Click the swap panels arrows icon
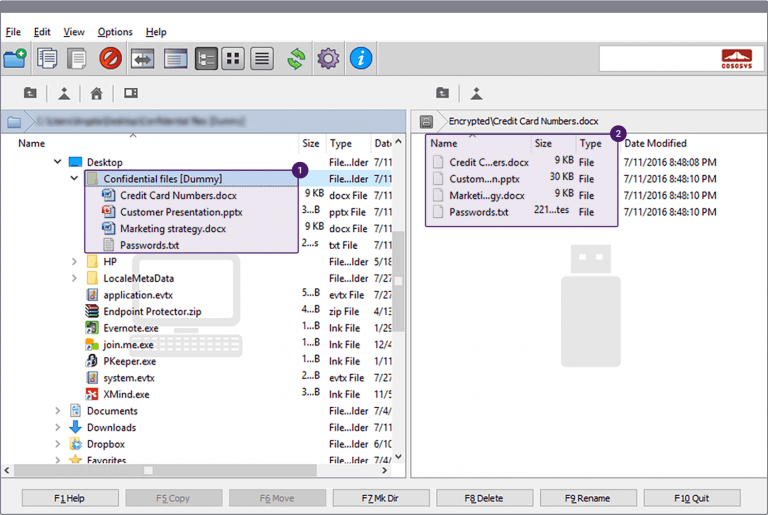Screen dimensions: 768x515 [x=143, y=59]
